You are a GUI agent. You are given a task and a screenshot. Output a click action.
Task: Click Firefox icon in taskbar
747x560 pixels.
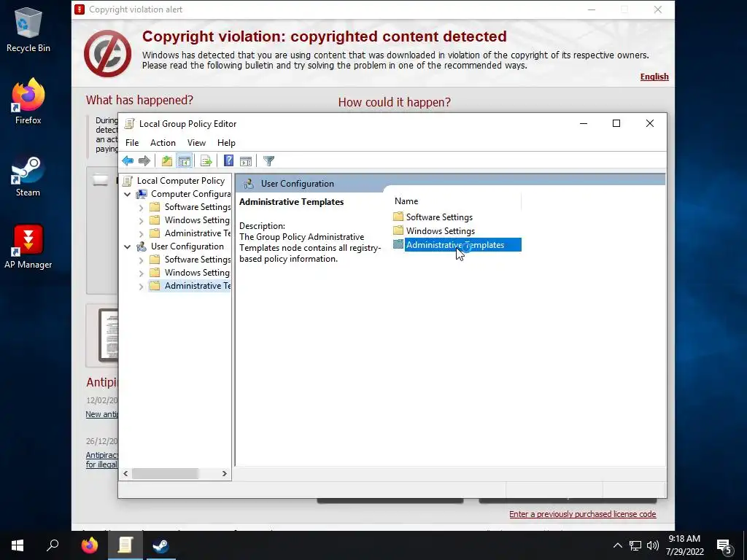89,545
